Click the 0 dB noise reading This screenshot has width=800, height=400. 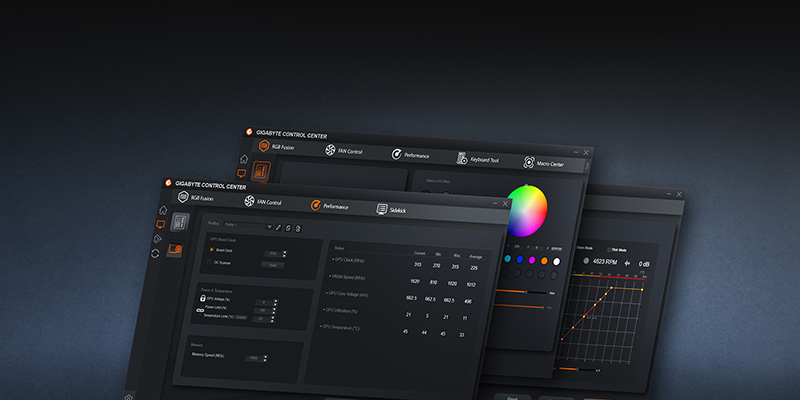pos(644,264)
